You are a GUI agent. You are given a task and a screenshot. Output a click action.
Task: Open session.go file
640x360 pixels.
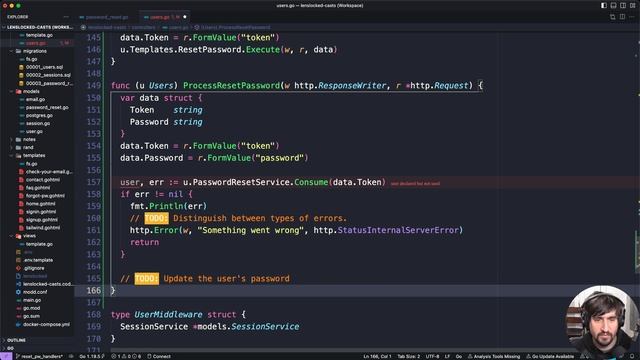pos(38,123)
